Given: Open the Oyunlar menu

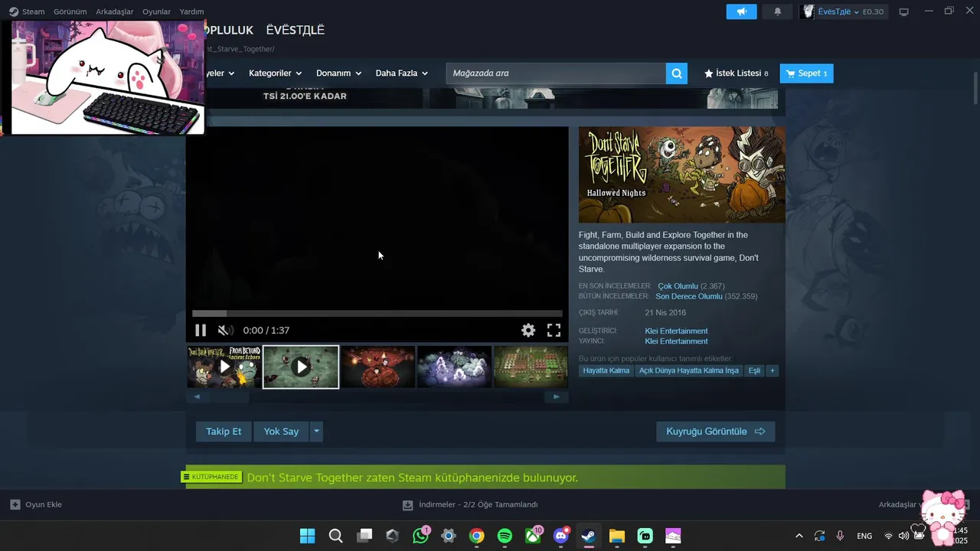Looking at the screenshot, I should coord(156,11).
